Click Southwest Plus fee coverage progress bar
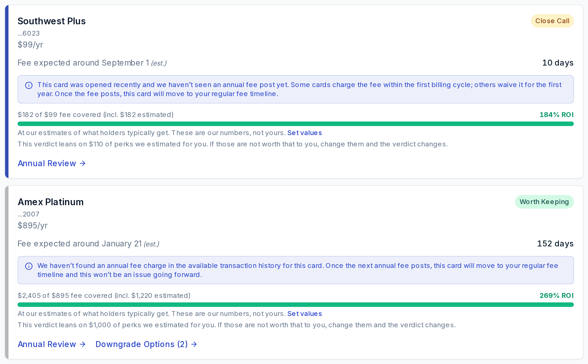 pyautogui.click(x=295, y=124)
